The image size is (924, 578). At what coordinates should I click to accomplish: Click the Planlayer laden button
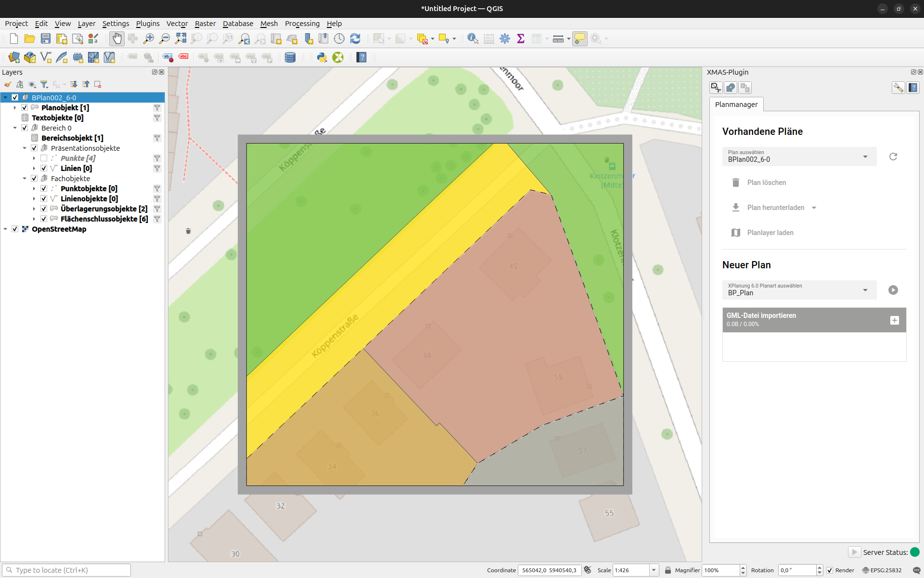[770, 233]
